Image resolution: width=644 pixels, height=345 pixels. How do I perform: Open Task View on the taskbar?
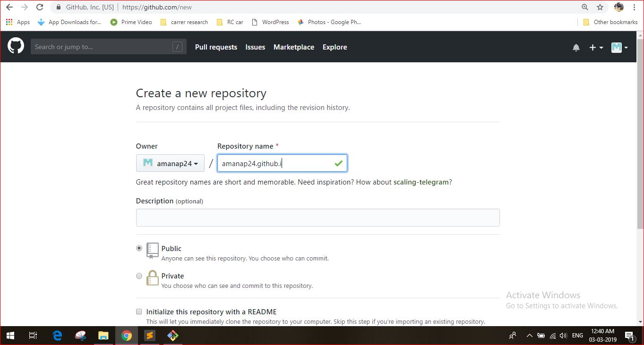[33, 336]
